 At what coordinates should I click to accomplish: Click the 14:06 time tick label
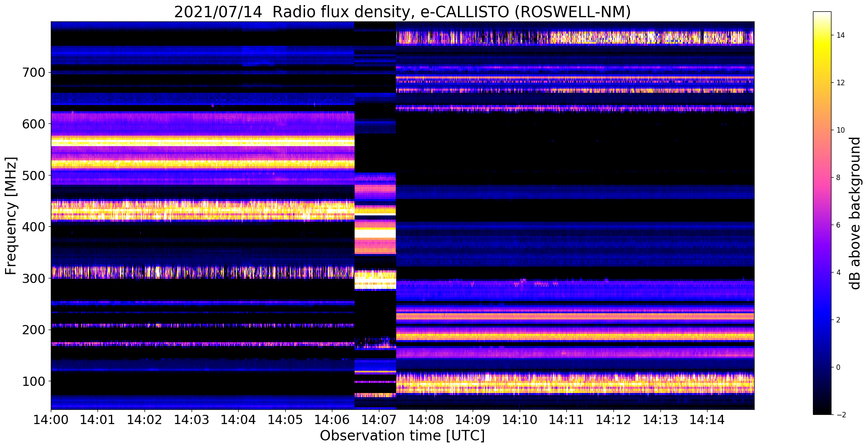point(332,419)
